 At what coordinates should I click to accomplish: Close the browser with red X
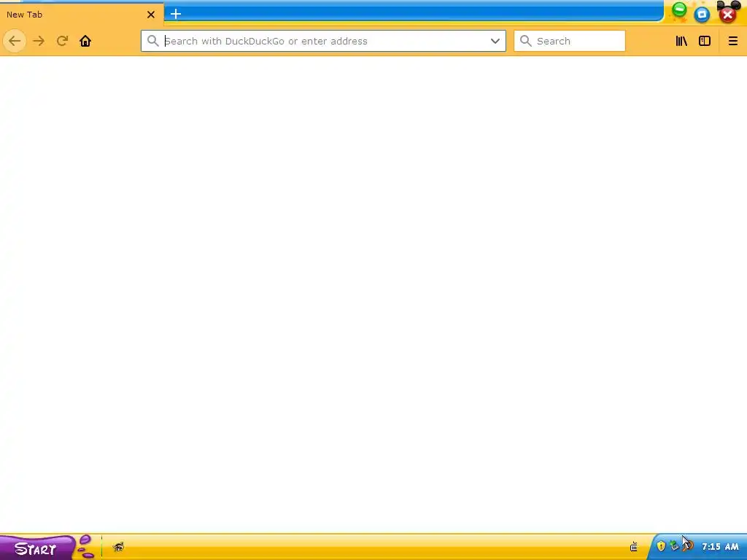click(727, 15)
